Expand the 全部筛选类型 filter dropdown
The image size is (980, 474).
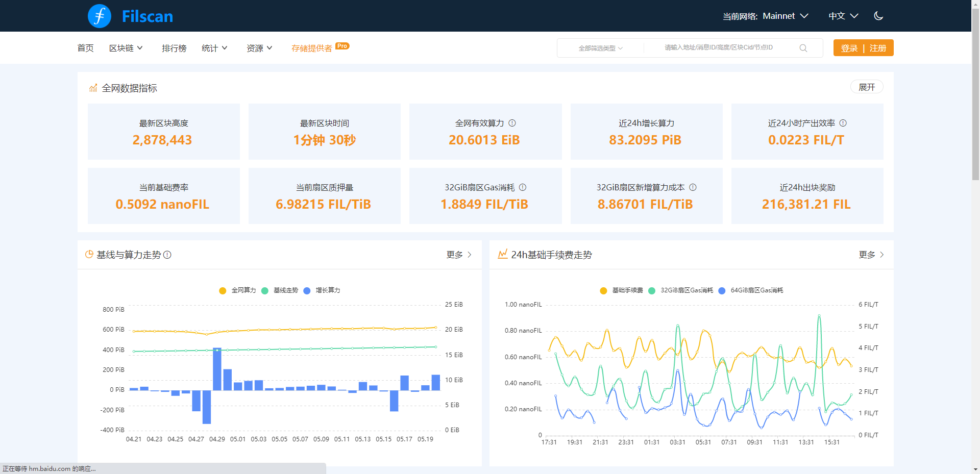[x=600, y=48]
